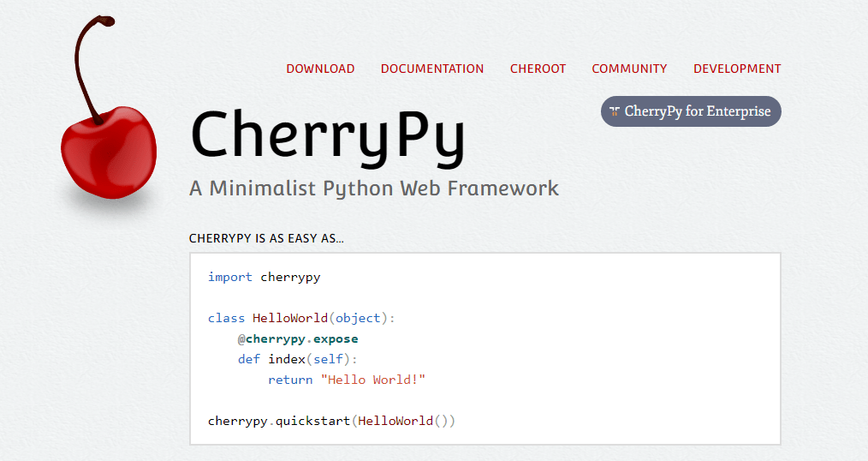Click the Tidelift icon in the Enterprise button
The height and width of the screenshot is (461, 868).
pos(614,111)
